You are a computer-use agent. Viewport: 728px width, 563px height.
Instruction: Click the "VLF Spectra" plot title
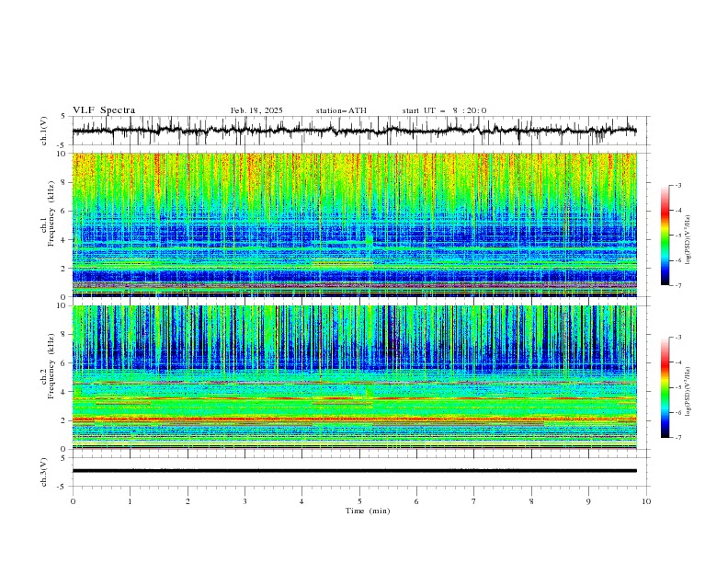pyautogui.click(x=104, y=110)
